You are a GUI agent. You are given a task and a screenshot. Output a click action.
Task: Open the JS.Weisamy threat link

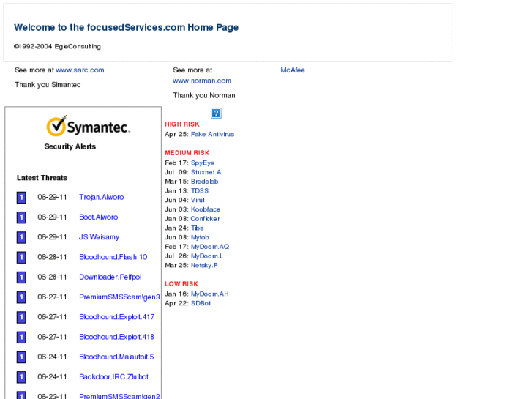[99, 237]
